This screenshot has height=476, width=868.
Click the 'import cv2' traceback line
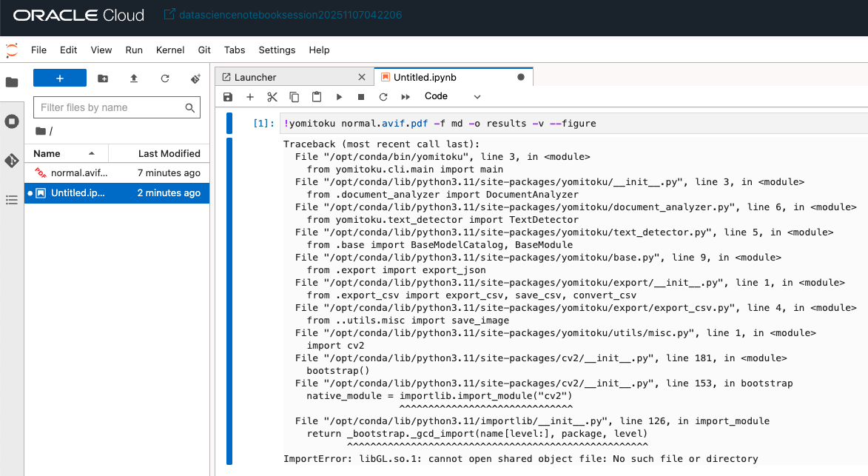pyautogui.click(x=335, y=346)
